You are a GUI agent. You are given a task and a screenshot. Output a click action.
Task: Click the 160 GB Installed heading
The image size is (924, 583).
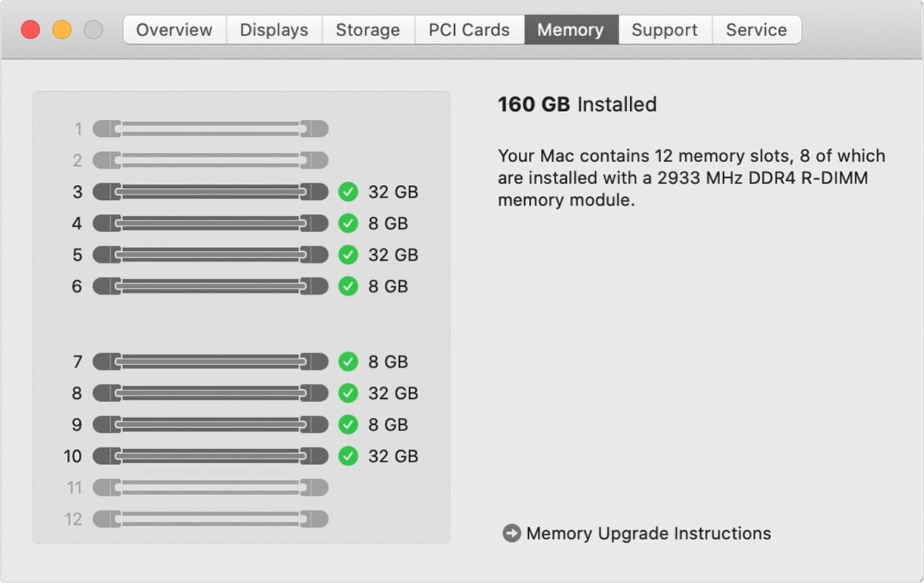click(577, 104)
